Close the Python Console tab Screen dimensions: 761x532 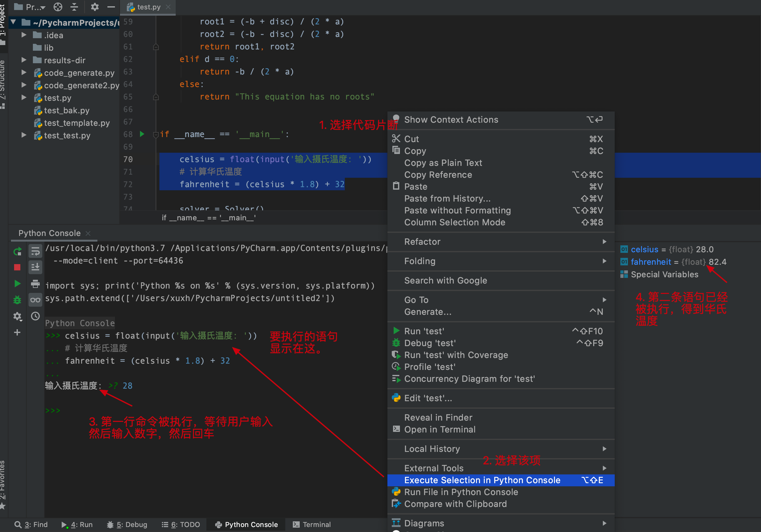[x=88, y=233]
